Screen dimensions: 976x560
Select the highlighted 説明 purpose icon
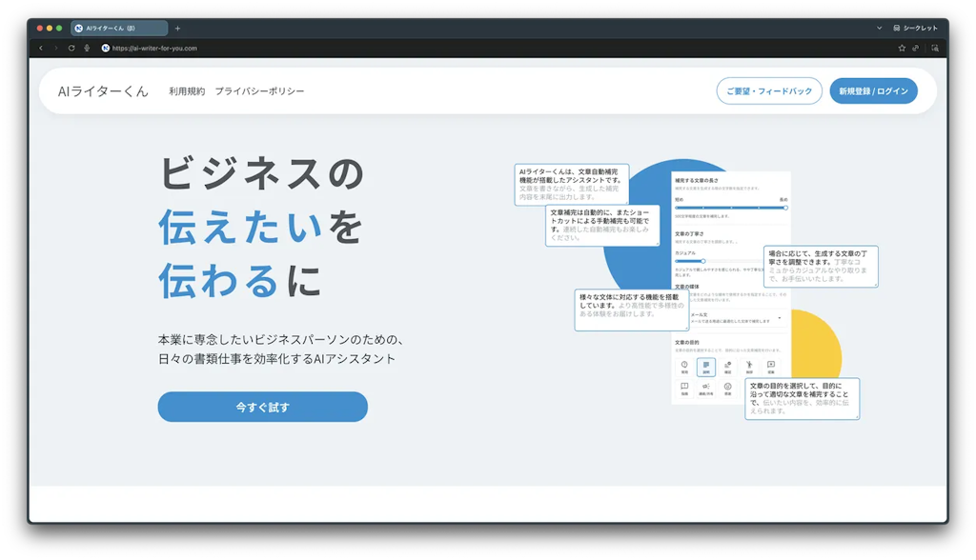click(706, 366)
